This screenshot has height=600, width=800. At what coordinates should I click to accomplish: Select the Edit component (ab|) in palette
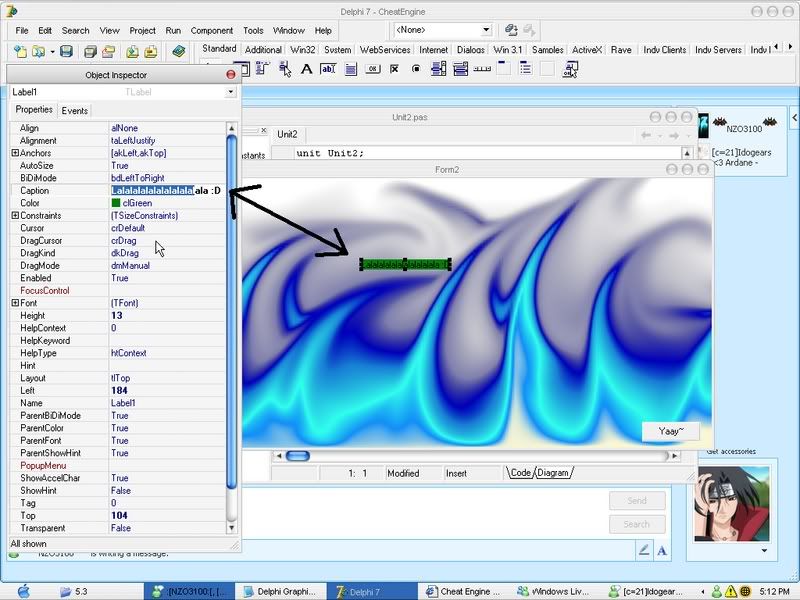[327, 69]
